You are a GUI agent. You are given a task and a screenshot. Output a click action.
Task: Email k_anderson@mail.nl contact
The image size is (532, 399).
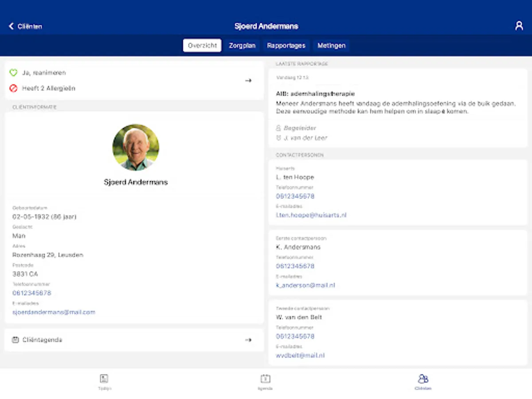(x=305, y=286)
